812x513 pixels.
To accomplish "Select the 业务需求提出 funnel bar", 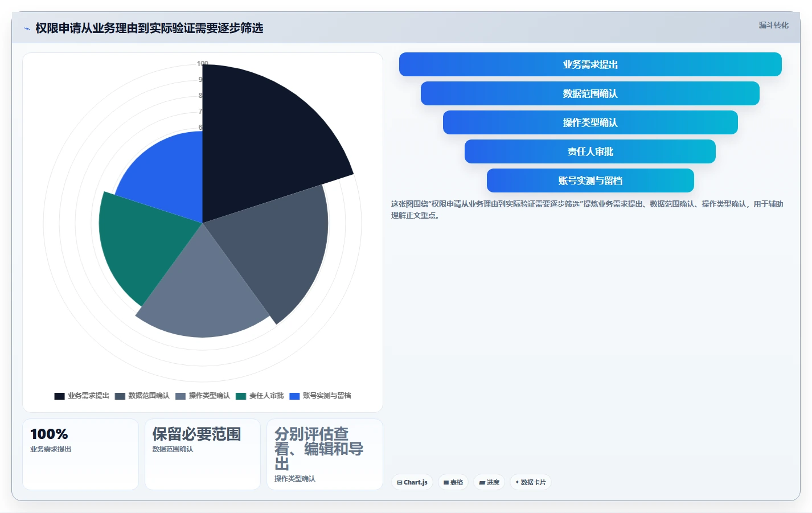I will 590,64.
